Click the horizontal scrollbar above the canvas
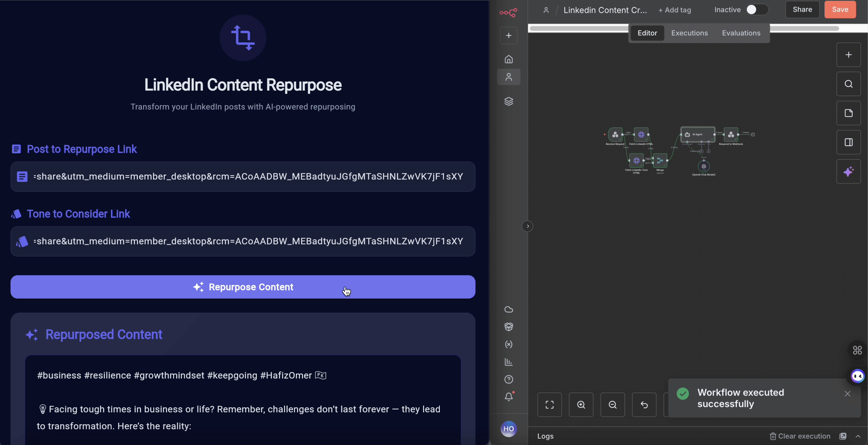 [x=578, y=29]
